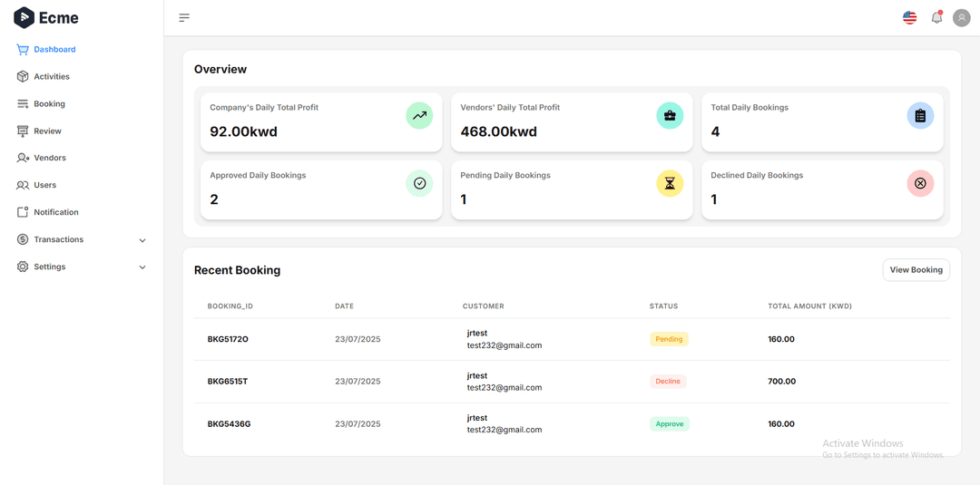Click the CUSTOMER column header
980x485 pixels.
pos(483,306)
